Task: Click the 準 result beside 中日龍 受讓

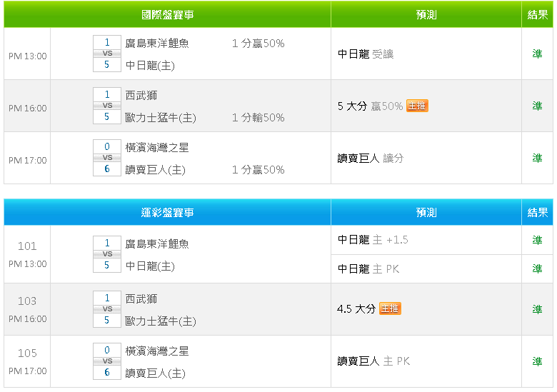Action: coord(537,54)
